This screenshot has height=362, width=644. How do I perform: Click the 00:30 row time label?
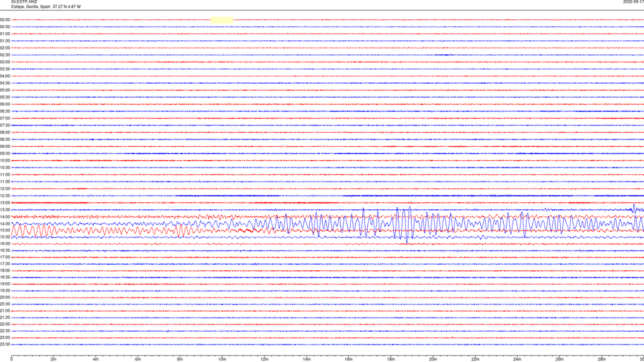coord(5,27)
